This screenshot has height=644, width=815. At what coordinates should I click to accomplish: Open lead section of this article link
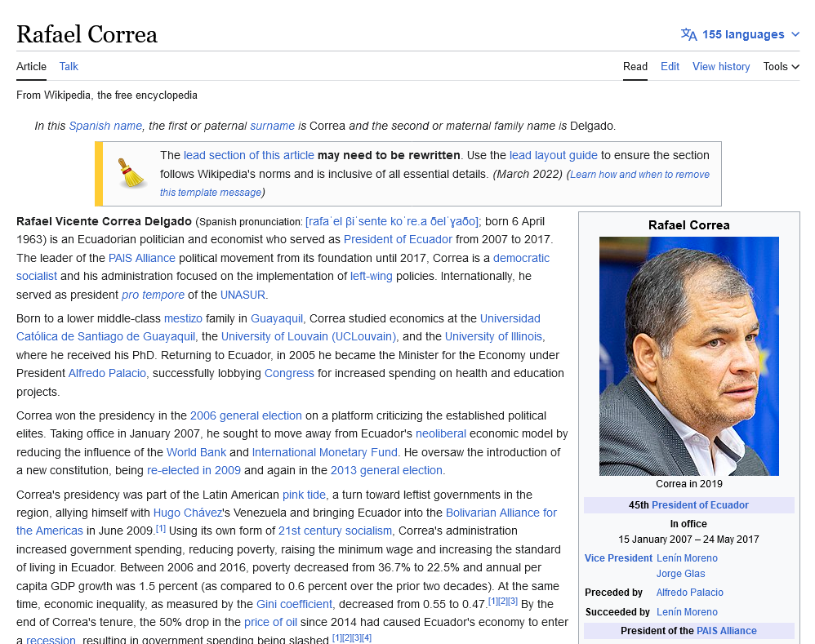coord(248,155)
